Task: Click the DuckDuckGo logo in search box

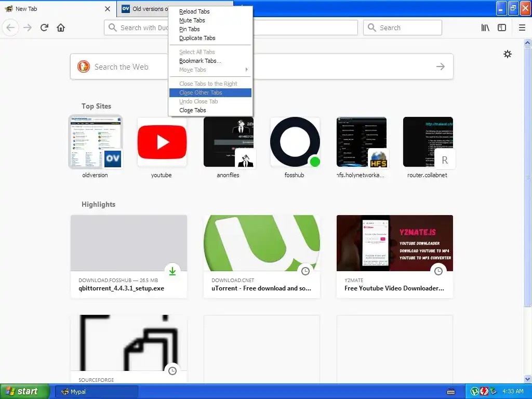Action: click(x=84, y=66)
